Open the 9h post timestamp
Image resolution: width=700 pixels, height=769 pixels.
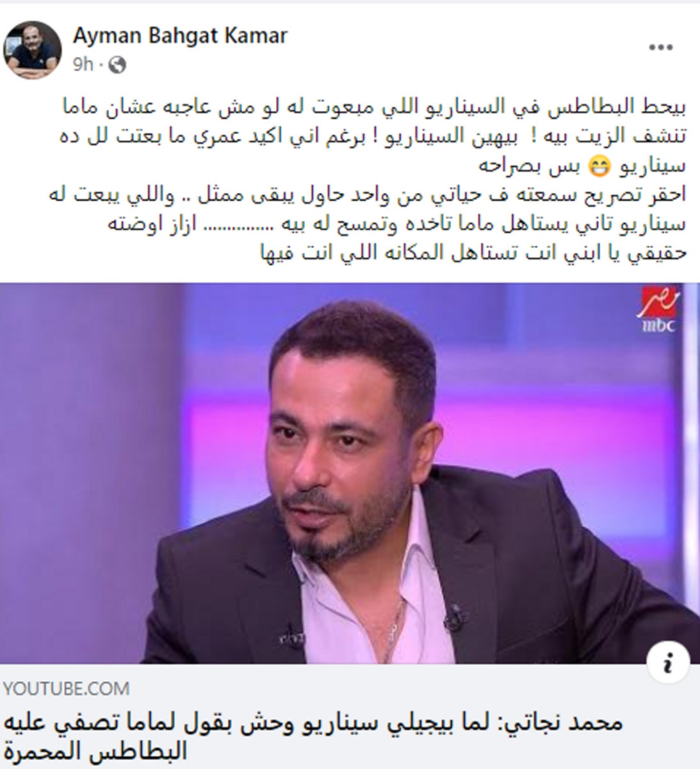[83, 65]
